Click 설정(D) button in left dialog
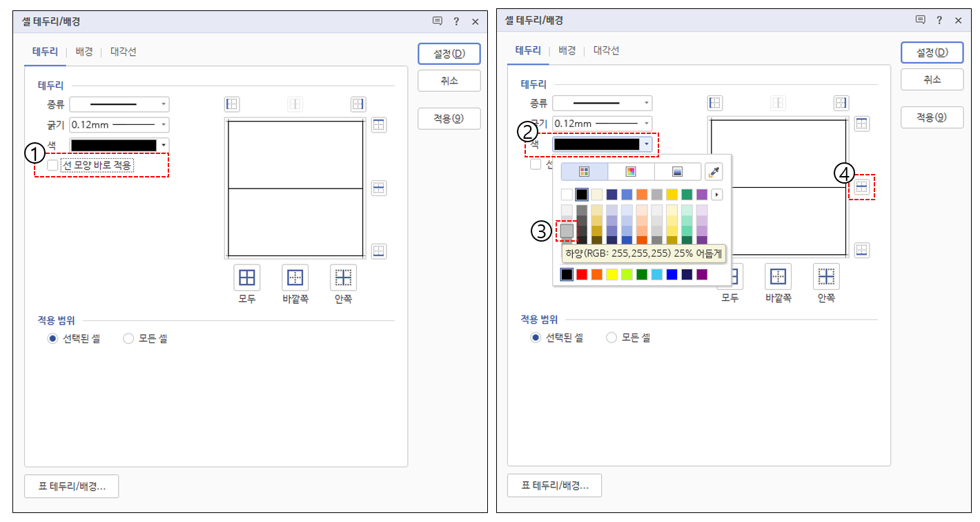The height and width of the screenshot is (522, 980). (x=449, y=53)
